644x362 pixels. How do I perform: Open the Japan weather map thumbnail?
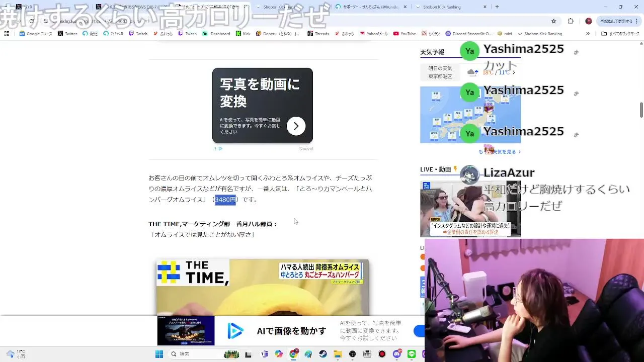click(x=470, y=115)
